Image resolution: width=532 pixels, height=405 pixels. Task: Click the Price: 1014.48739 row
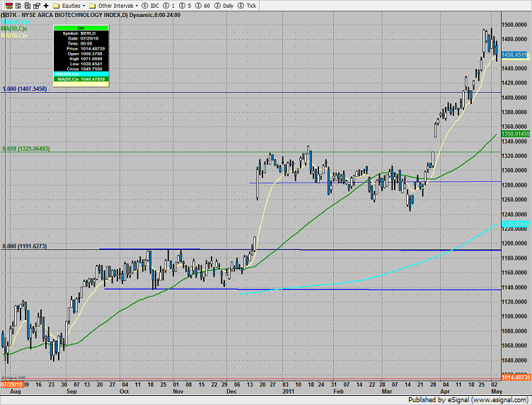point(81,49)
